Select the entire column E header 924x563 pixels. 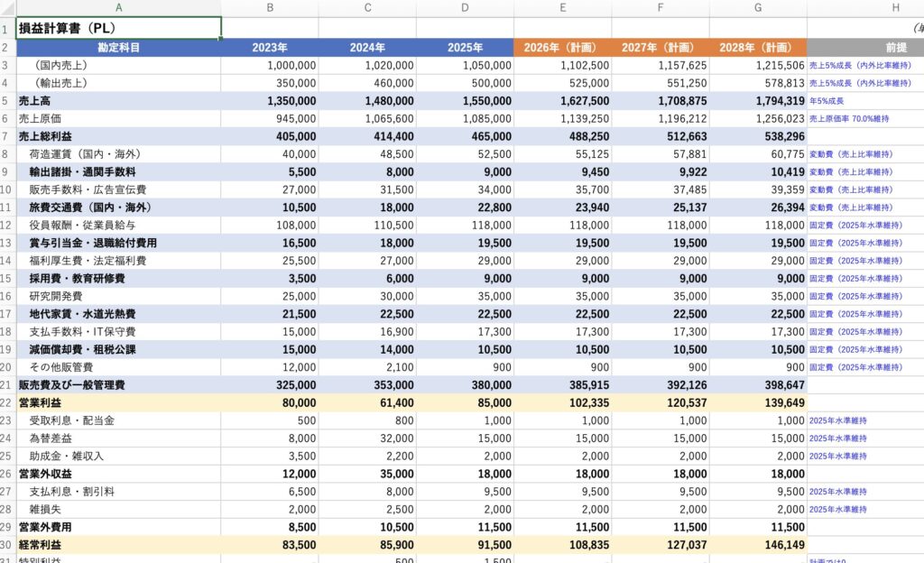[x=562, y=8]
